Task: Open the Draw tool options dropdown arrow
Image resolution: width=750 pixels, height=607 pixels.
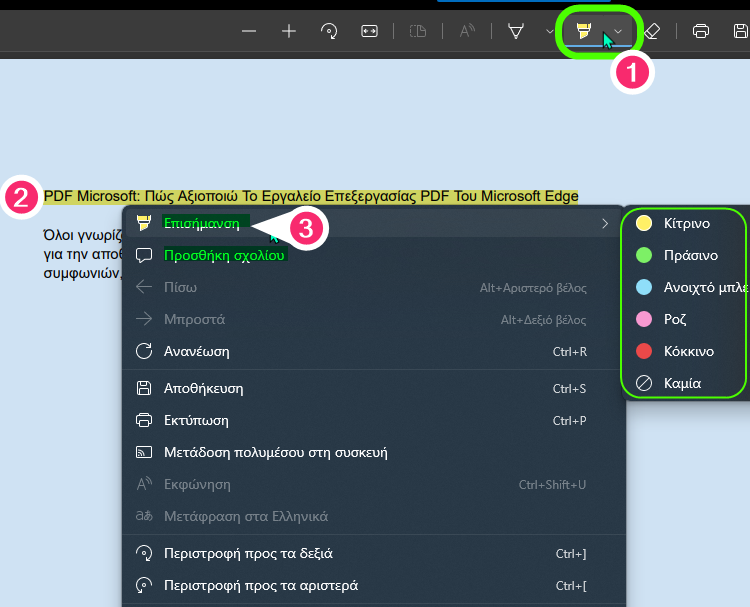Action: (549, 31)
